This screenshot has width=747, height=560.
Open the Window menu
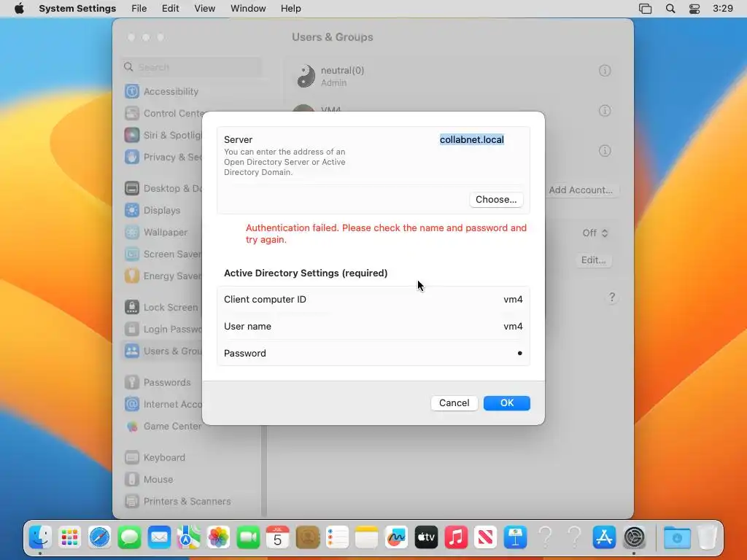tap(248, 9)
